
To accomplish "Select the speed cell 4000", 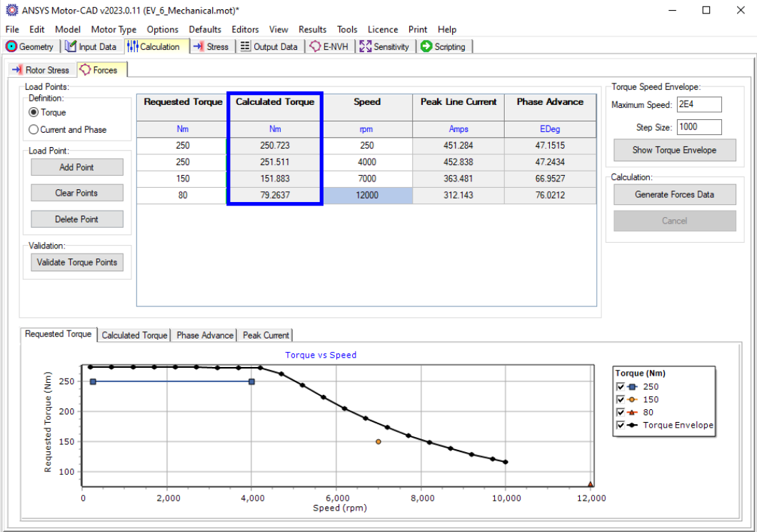I will (367, 162).
